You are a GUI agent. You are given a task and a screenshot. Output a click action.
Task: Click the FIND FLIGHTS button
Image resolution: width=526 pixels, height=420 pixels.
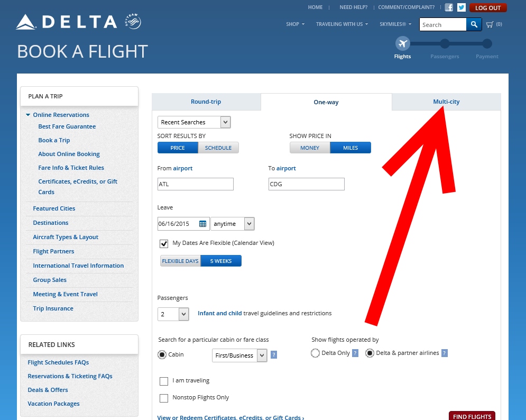pyautogui.click(x=472, y=416)
